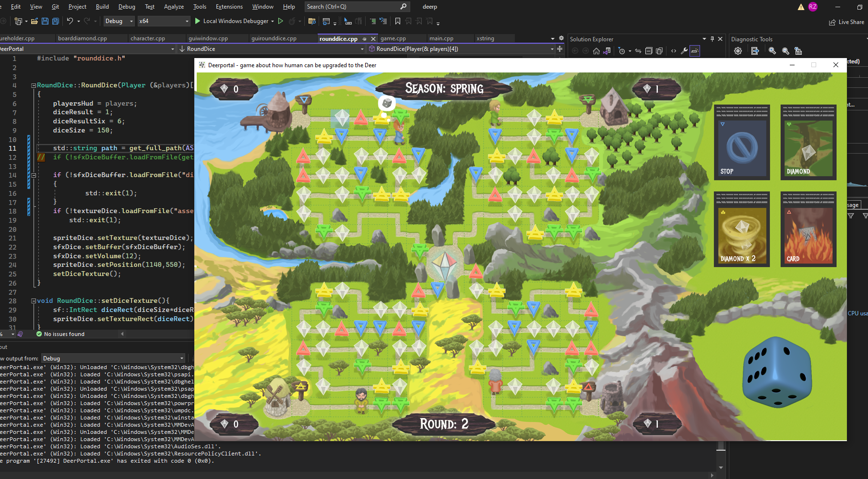Click the Save All toolbar icon
Viewport: 868px width, 479px height.
tap(56, 21)
